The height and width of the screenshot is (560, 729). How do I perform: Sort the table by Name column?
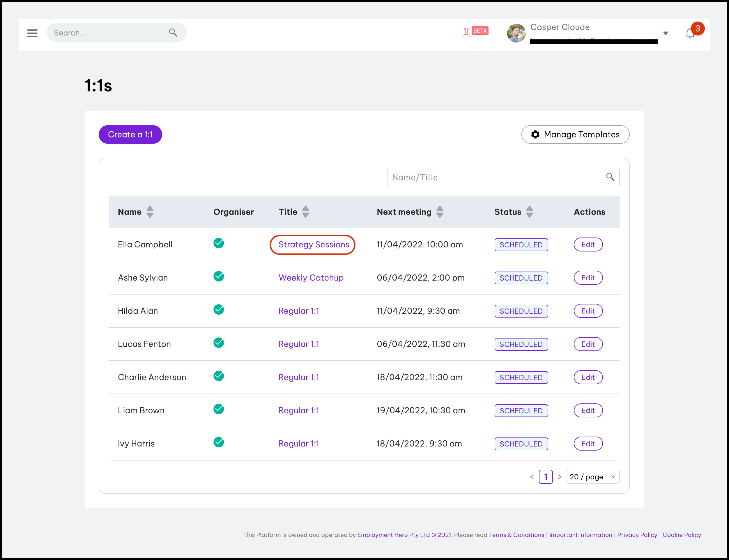click(x=150, y=212)
